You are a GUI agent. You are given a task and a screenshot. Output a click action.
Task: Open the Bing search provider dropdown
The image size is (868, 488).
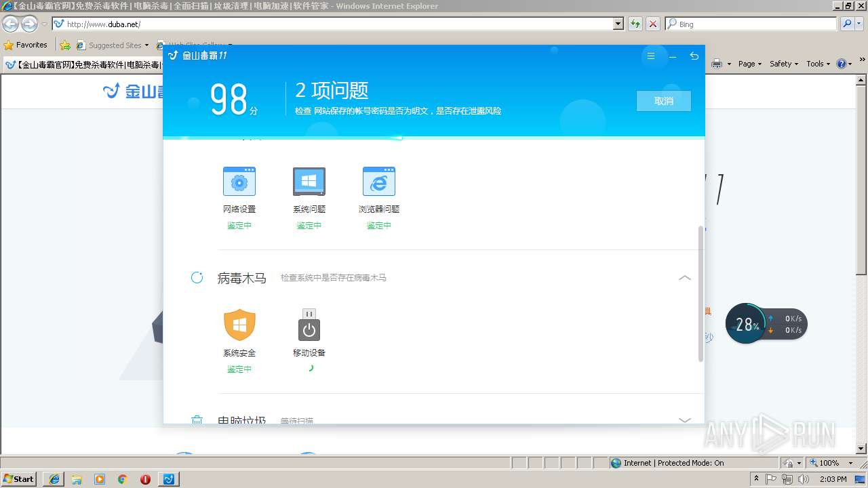click(859, 24)
